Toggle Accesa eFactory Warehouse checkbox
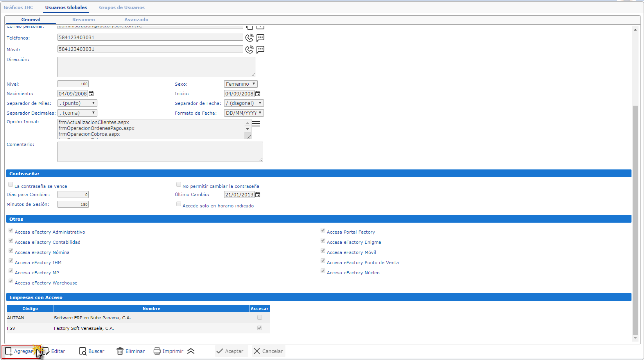 point(11,281)
